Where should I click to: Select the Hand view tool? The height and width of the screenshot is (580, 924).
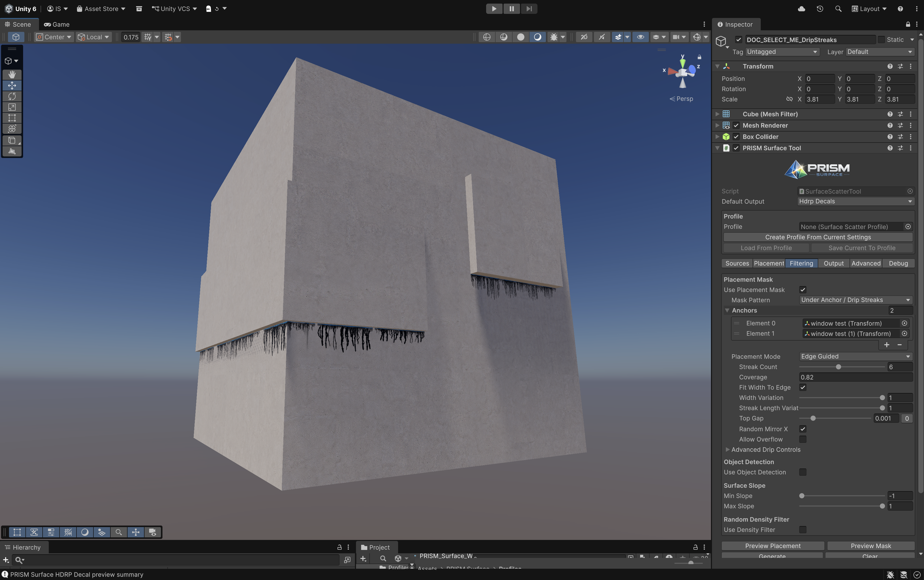coord(12,74)
